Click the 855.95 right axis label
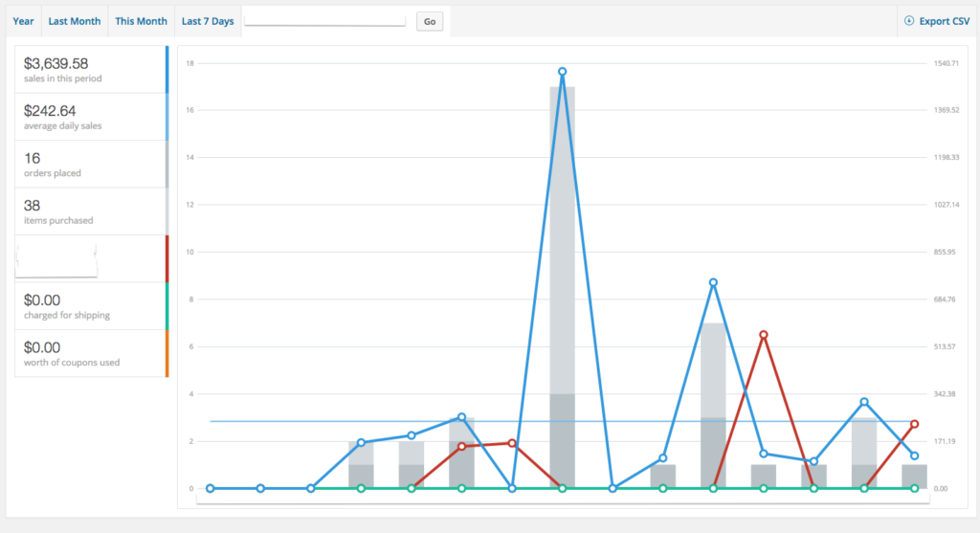The height and width of the screenshot is (533, 980). click(x=945, y=252)
